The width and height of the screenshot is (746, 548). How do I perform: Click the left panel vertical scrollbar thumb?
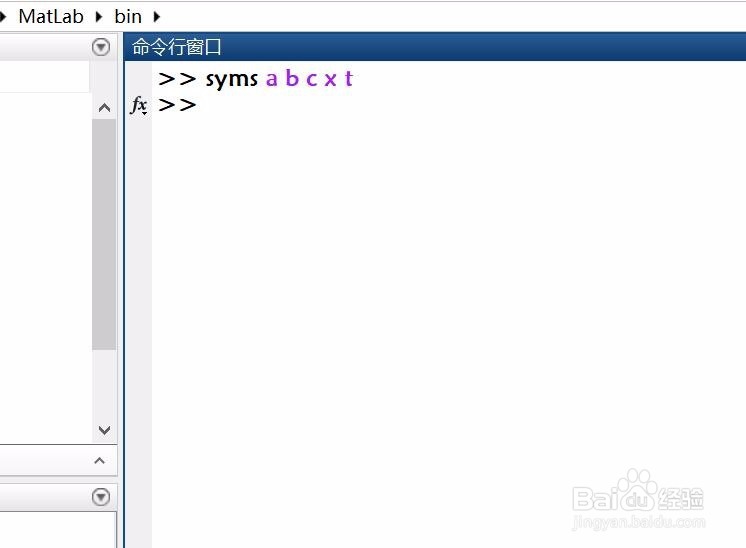tap(104, 235)
